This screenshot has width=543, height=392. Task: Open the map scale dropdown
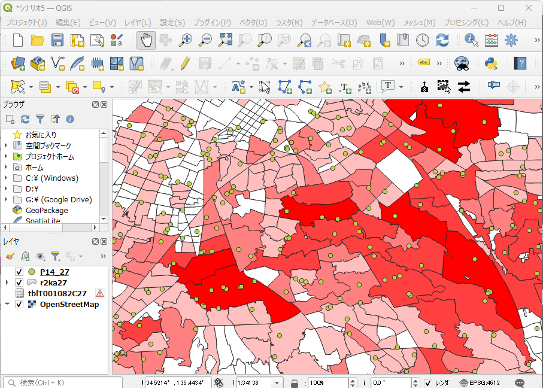coord(277,382)
